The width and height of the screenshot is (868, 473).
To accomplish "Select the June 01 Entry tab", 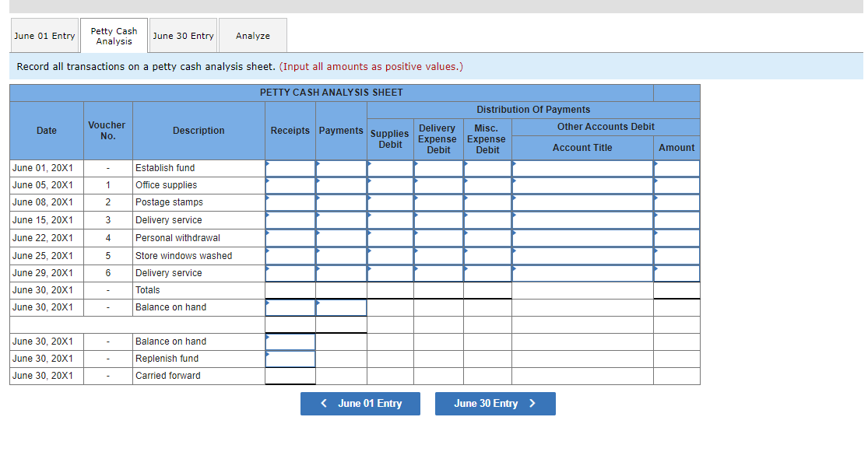I will pos(44,35).
